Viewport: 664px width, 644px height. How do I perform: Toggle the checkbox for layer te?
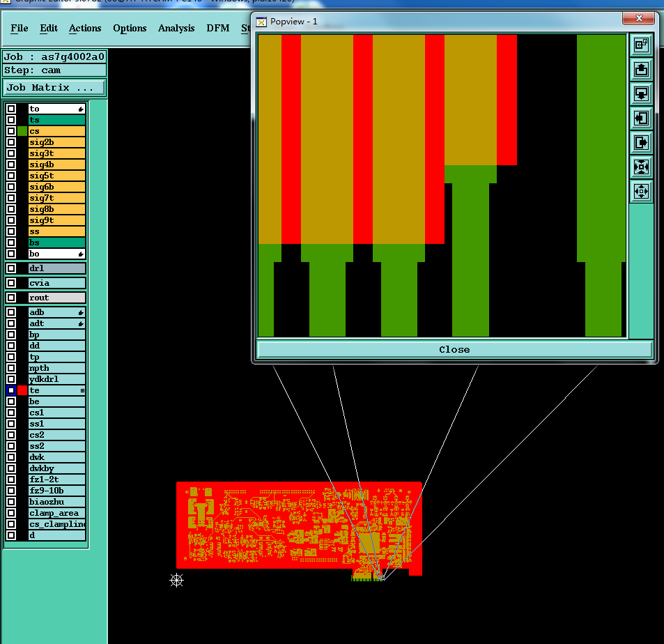[x=11, y=390]
